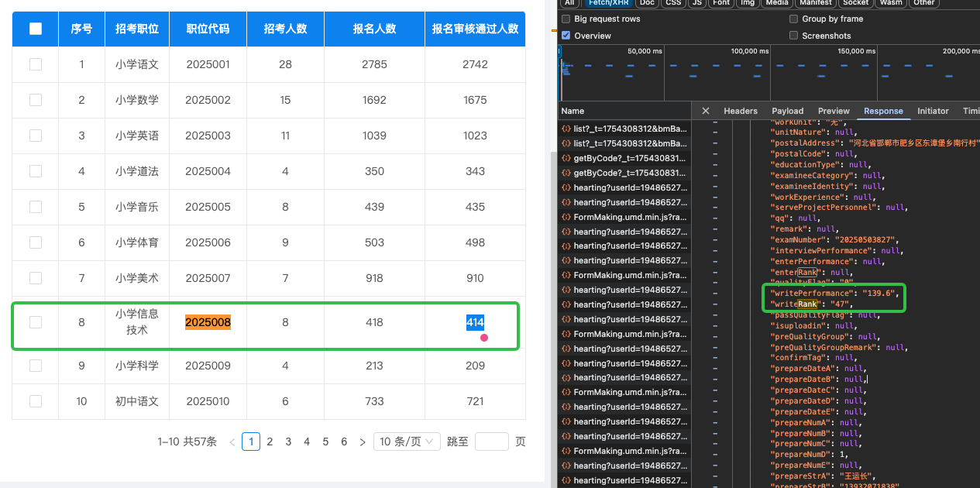
Task: Tick the checkbox for 初中语文
Action: [36, 401]
